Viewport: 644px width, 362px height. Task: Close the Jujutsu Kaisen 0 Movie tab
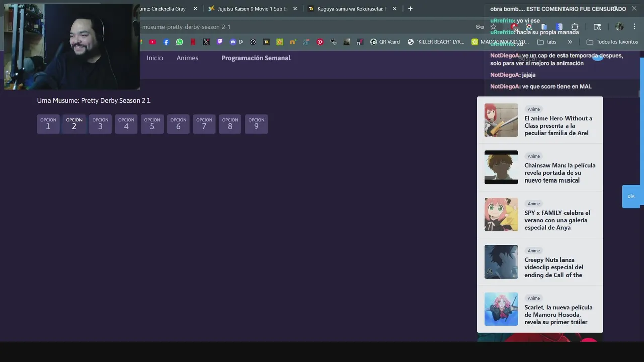(295, 9)
